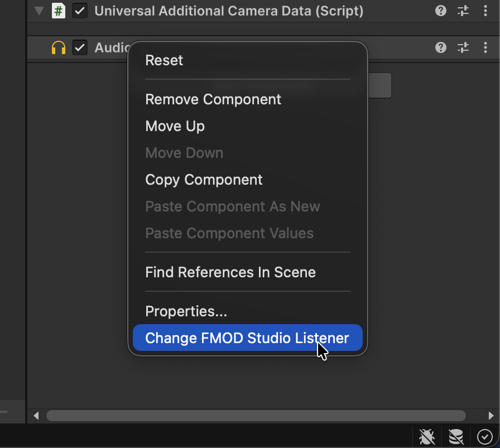Image resolution: width=500 pixels, height=448 pixels.
Task: Click the Move Down entry
Action: 247,153
